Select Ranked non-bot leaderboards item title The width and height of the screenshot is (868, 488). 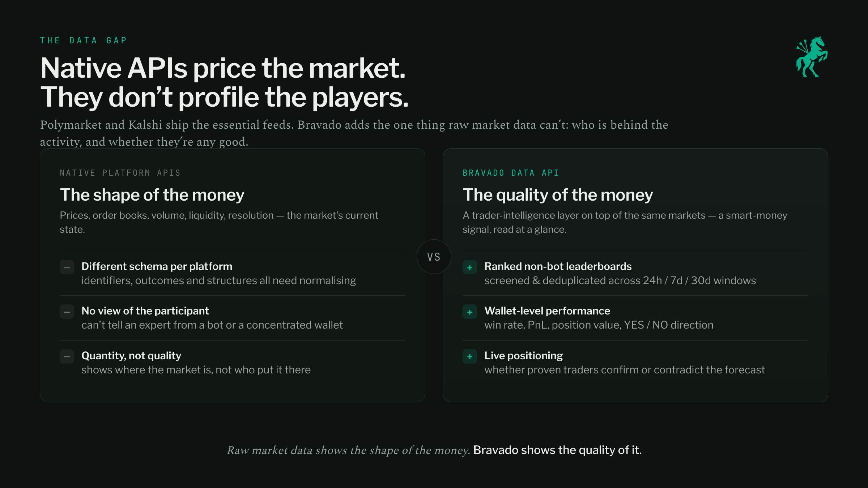click(x=558, y=266)
